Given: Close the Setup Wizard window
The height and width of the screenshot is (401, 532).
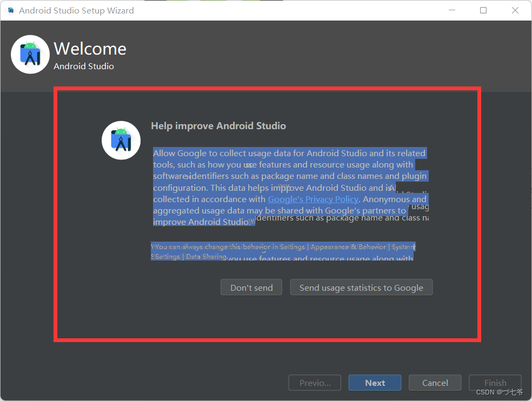Looking at the screenshot, I should pos(515,10).
